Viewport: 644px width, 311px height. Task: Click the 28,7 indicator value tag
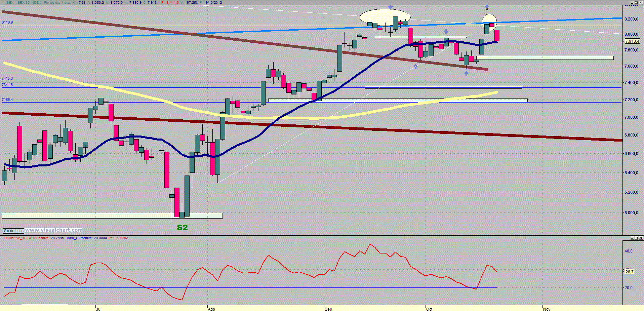point(629,272)
